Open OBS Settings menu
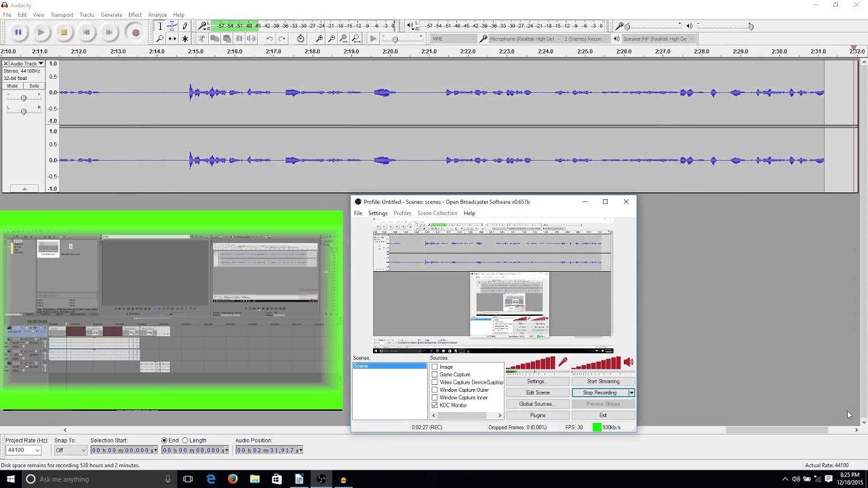This screenshot has height=488, width=868. 378,213
